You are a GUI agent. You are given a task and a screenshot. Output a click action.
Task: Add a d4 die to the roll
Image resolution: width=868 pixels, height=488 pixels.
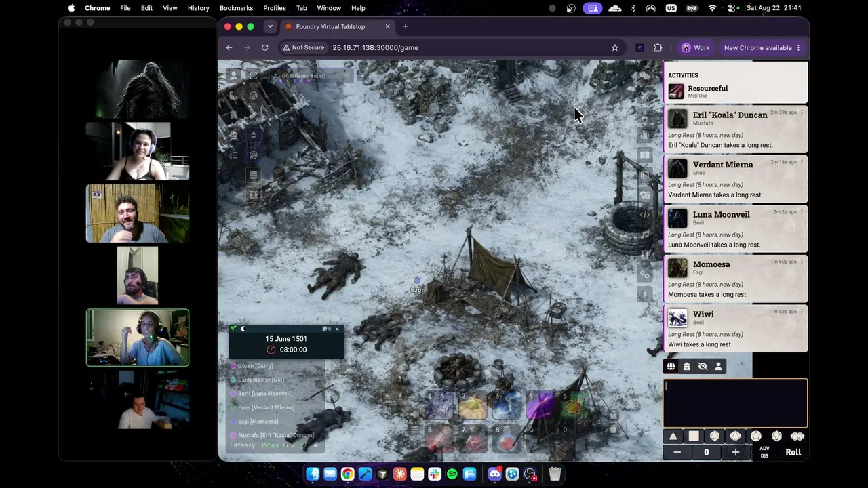[673, 436]
